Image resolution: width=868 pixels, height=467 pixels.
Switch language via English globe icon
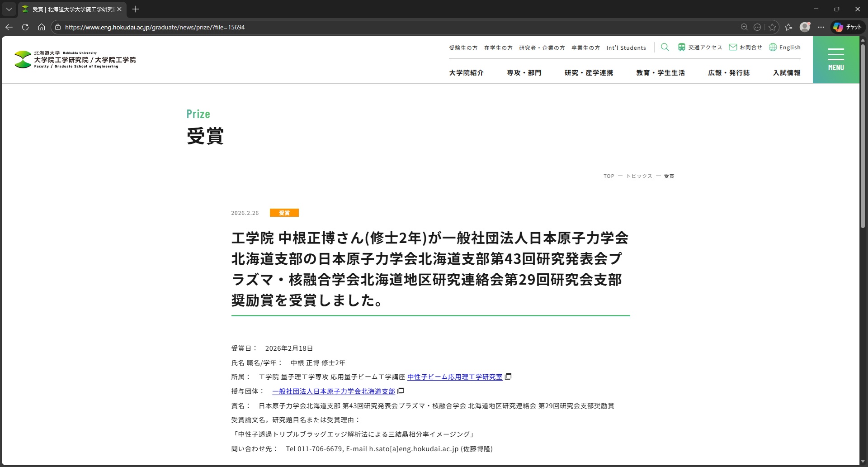pos(784,48)
